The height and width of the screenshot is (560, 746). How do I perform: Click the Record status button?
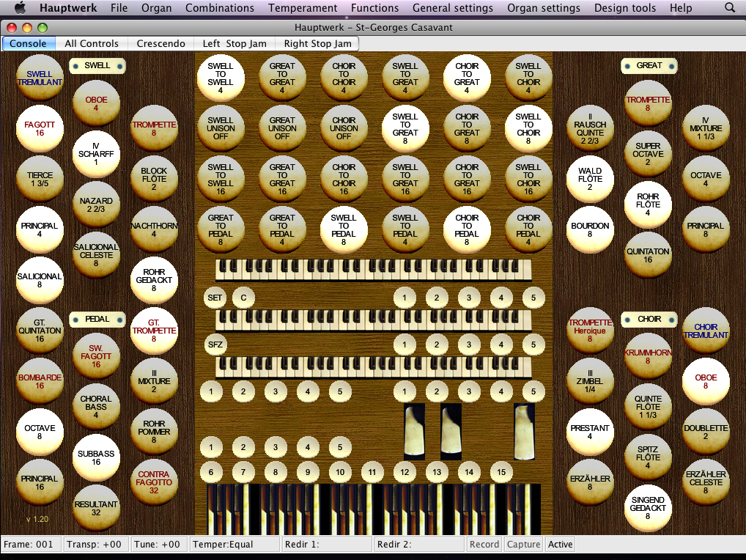[x=484, y=545]
